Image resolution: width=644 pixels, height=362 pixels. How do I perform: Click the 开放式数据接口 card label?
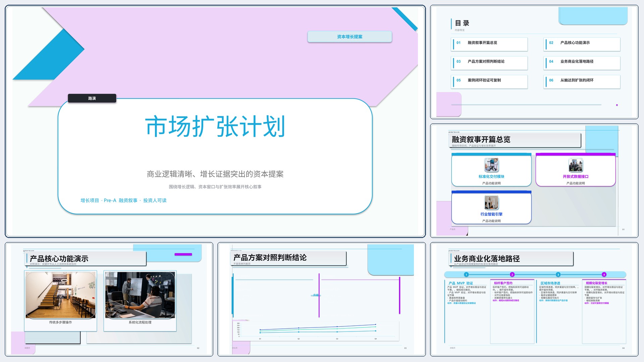click(576, 177)
